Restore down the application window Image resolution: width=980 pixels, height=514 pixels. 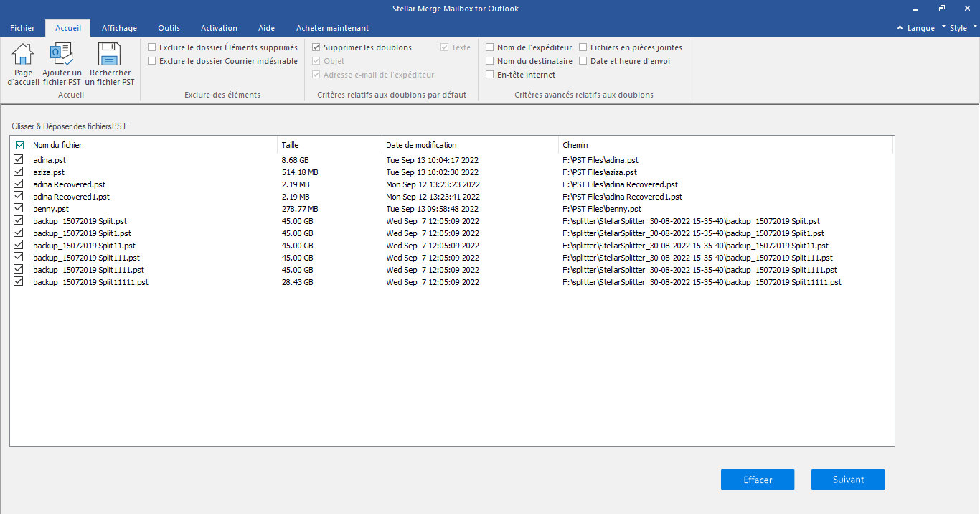(941, 9)
